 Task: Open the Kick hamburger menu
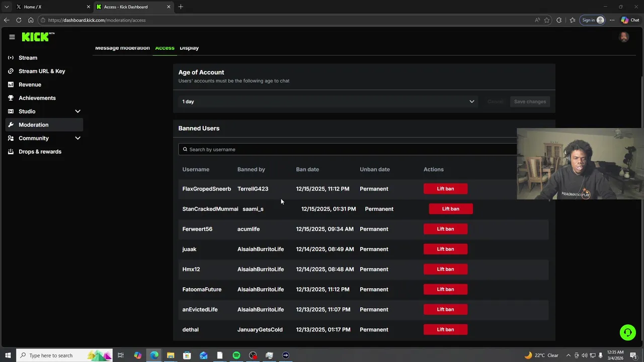(12, 37)
